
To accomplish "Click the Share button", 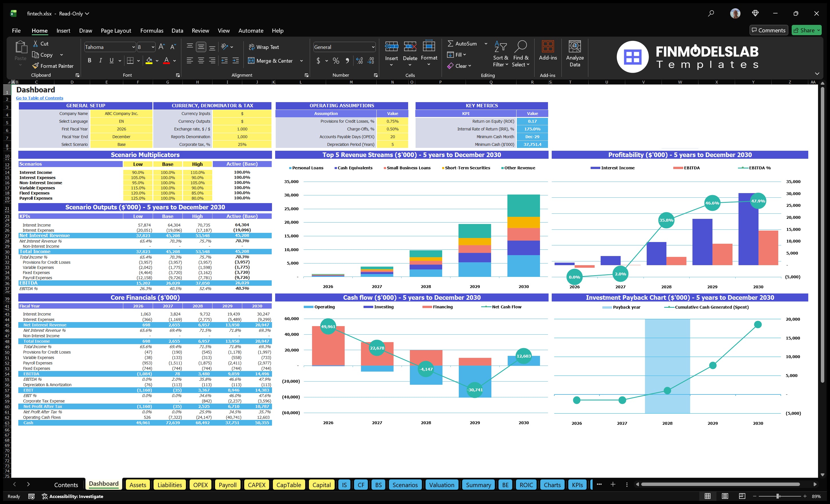I will (x=807, y=30).
